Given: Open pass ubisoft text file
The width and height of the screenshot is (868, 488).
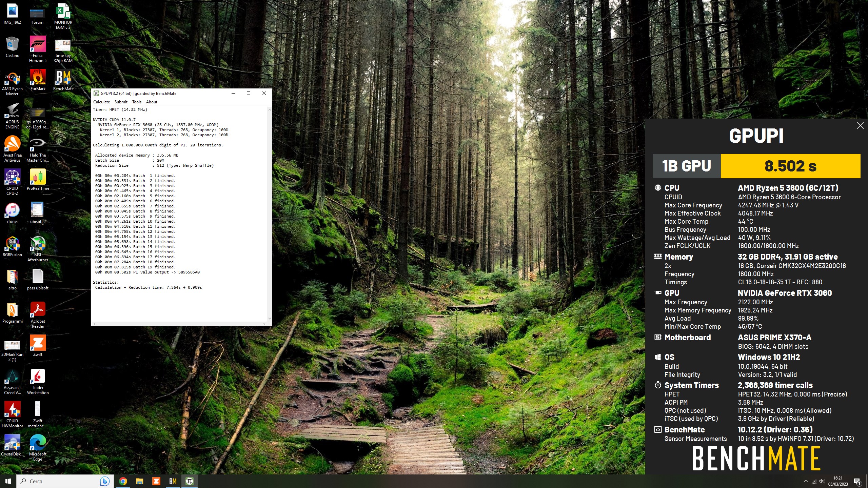Looking at the screenshot, I should 38,280.
